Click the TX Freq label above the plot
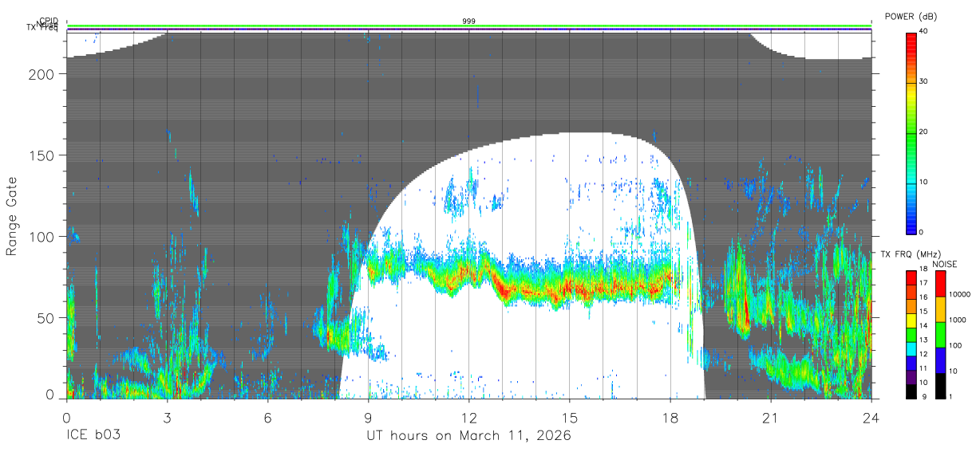The width and height of the screenshot is (980, 452). 42,28
